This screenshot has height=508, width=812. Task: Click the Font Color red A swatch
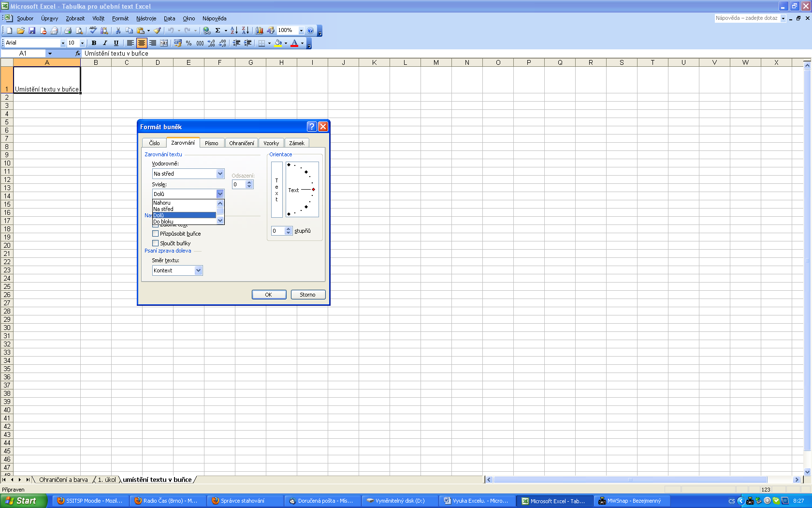point(294,43)
